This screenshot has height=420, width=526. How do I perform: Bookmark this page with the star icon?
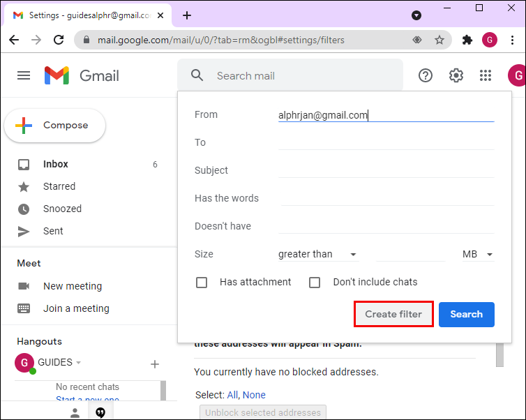(439, 40)
